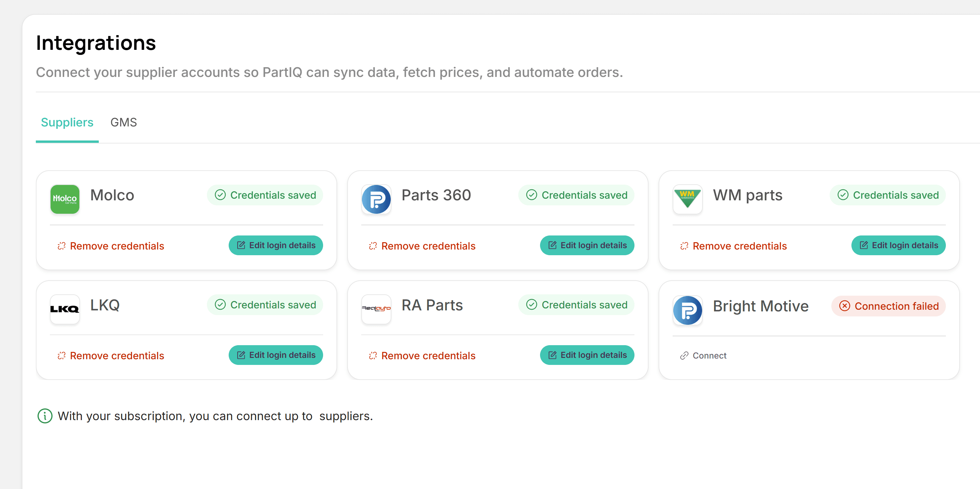Click LKQ's Credentials saved label
980x489 pixels.
[273, 305]
